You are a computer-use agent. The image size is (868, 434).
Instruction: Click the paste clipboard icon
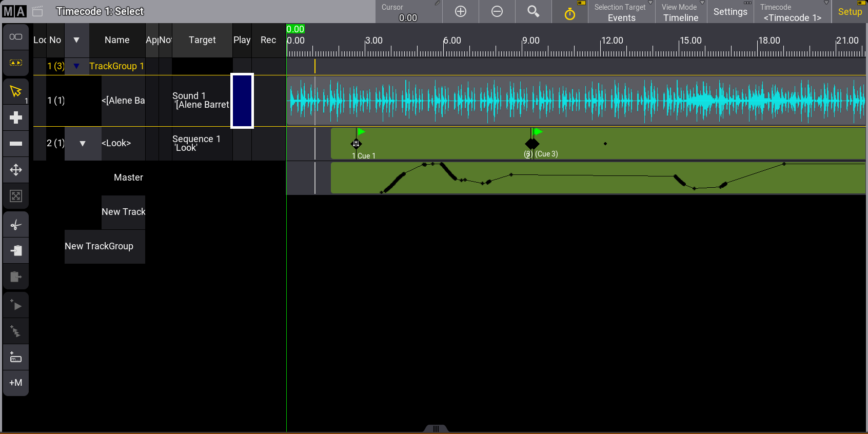(16, 250)
